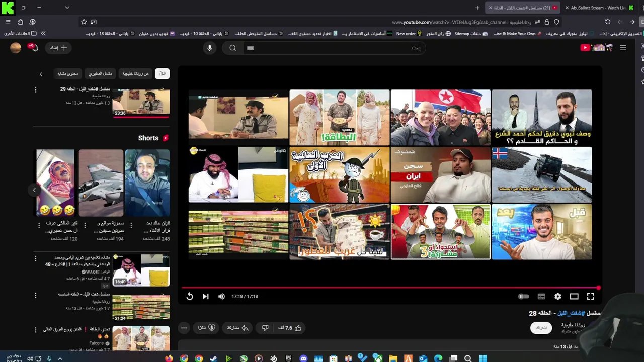Share the video via مشاركة button
The height and width of the screenshot is (362, 644).
coord(238,328)
